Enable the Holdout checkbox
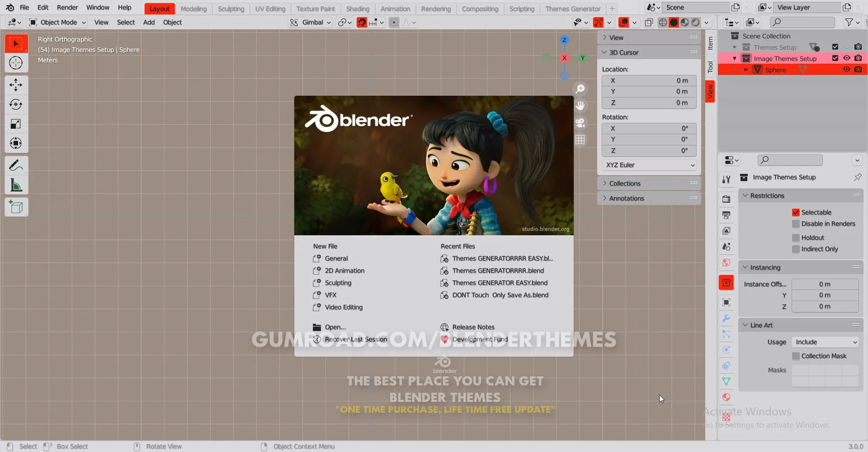Screen dimensions: 868x452 click(796, 238)
